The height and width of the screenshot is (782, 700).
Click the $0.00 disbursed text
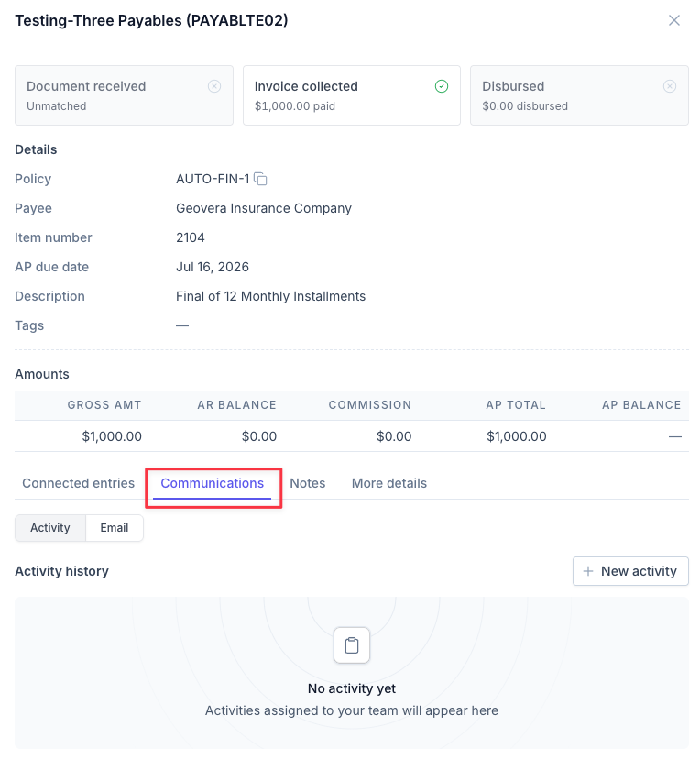click(525, 106)
